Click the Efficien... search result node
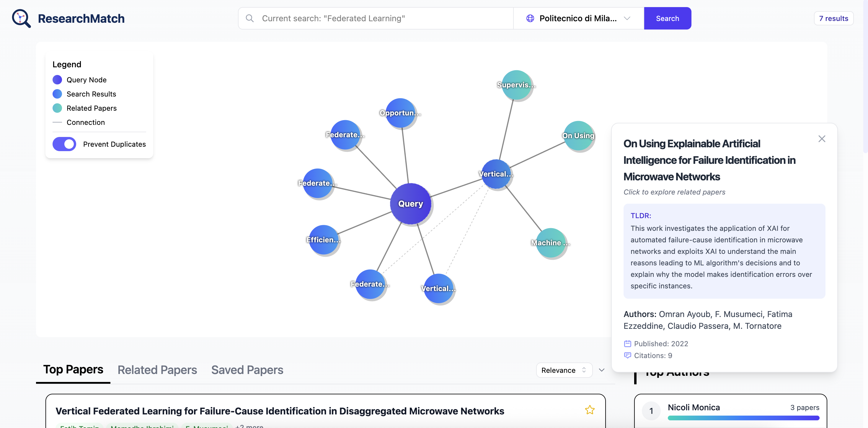Screen dimensions: 868x428 (x=323, y=240)
